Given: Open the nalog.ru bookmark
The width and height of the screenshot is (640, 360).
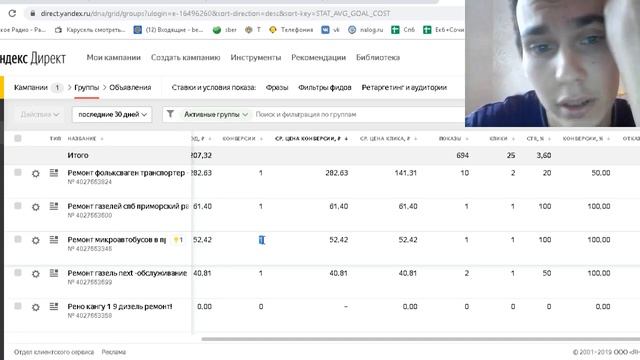Looking at the screenshot, I should tap(366, 30).
